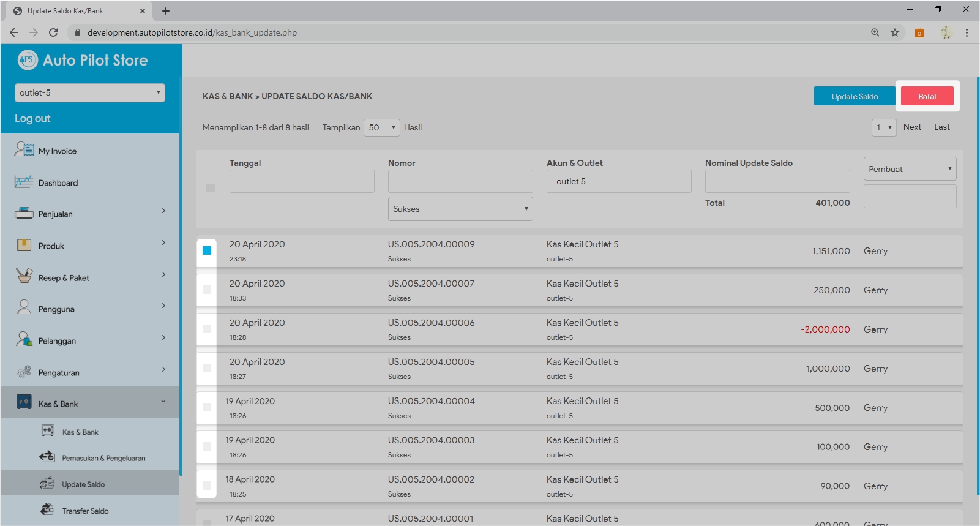This screenshot has height=526, width=980.
Task: Open the Sukses status filter dropdown
Action: point(460,209)
